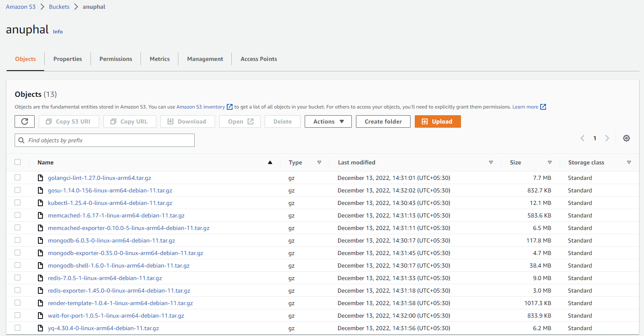Open Amazon S3 inventory link
This screenshot has height=336, width=644.
(200, 107)
